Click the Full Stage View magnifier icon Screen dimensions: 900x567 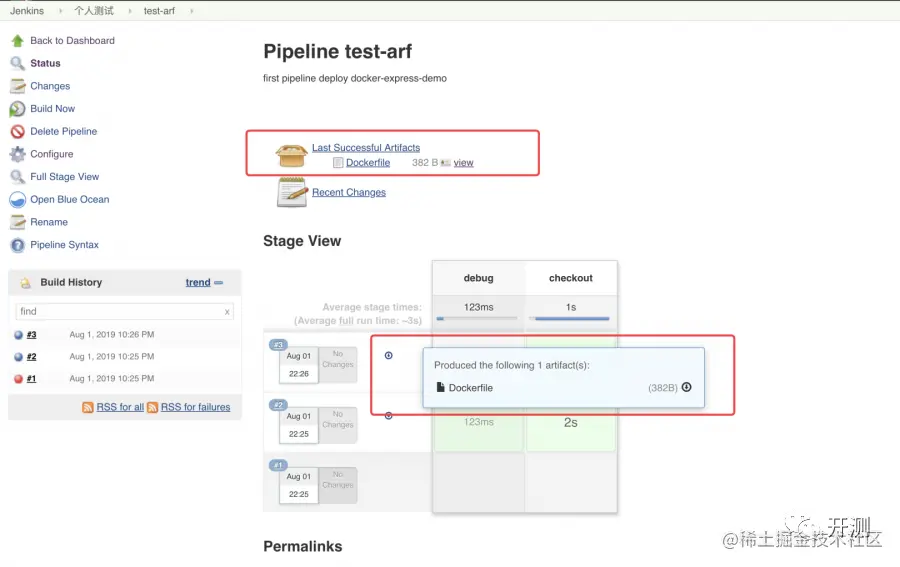pyautogui.click(x=18, y=177)
